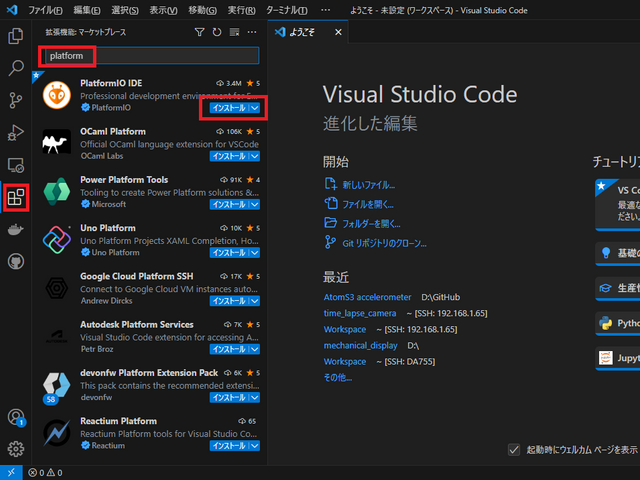Open extensions view more actions ellipsis

point(252,32)
